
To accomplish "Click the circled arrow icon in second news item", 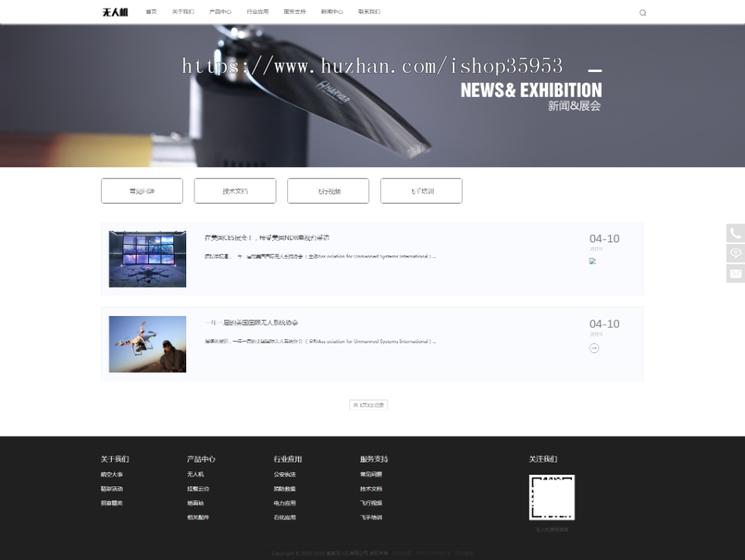I will [x=594, y=348].
